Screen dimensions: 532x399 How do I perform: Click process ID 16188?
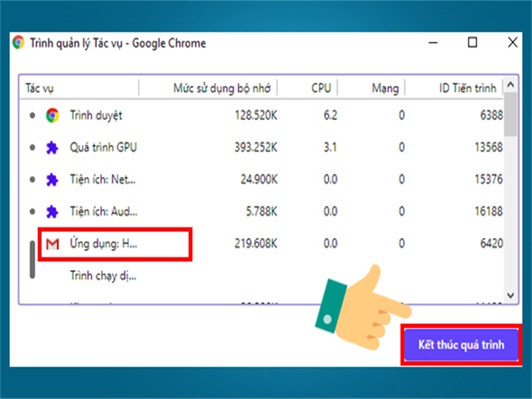coord(489,211)
